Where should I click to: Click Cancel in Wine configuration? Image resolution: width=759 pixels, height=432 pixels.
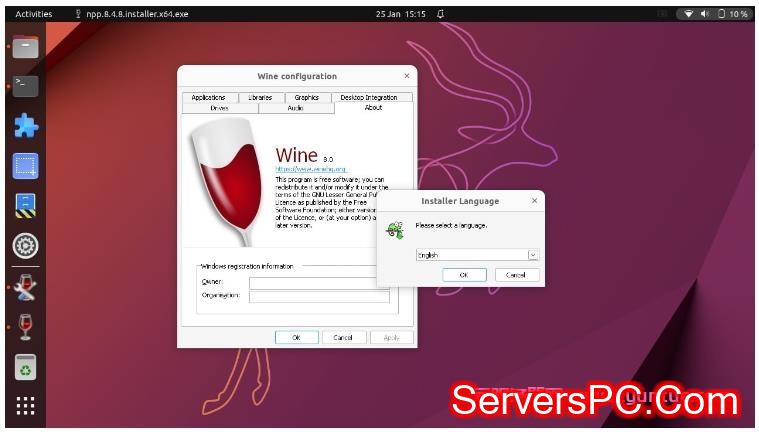343,337
